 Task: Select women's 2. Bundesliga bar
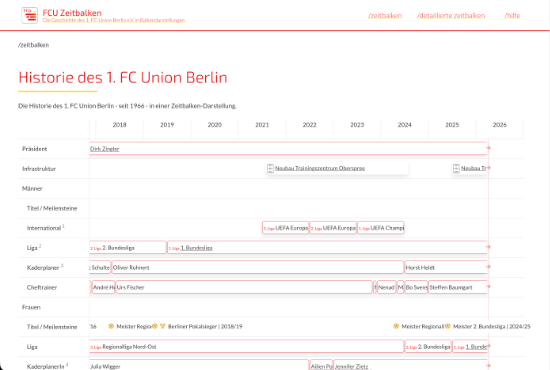(428, 347)
